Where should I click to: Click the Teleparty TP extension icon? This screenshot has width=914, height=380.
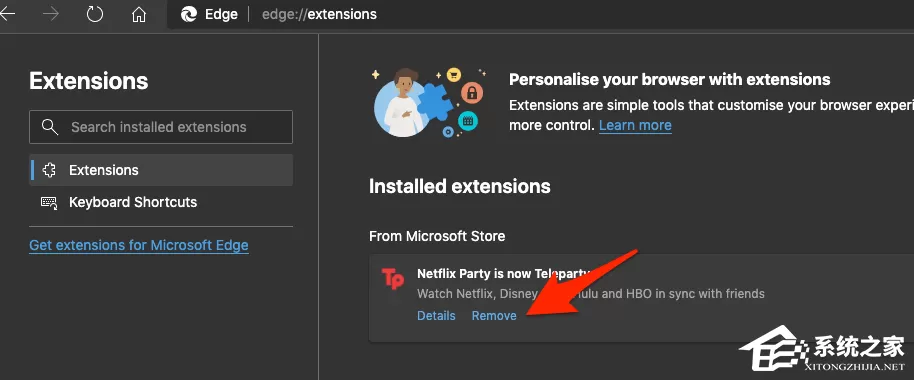[392, 279]
